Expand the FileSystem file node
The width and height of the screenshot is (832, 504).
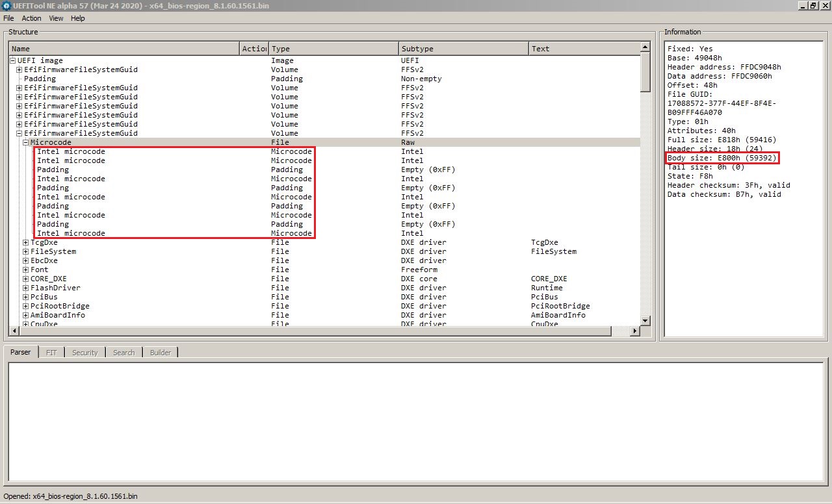click(26, 251)
